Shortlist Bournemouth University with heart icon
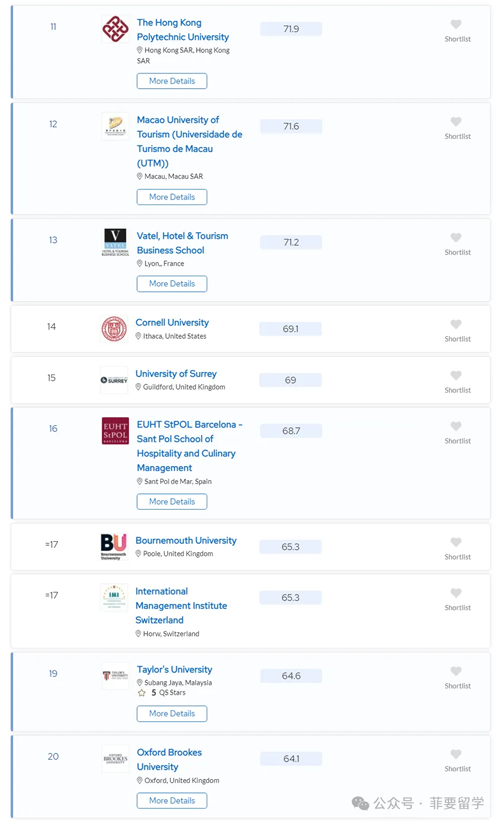This screenshot has width=500, height=823. pos(456,542)
